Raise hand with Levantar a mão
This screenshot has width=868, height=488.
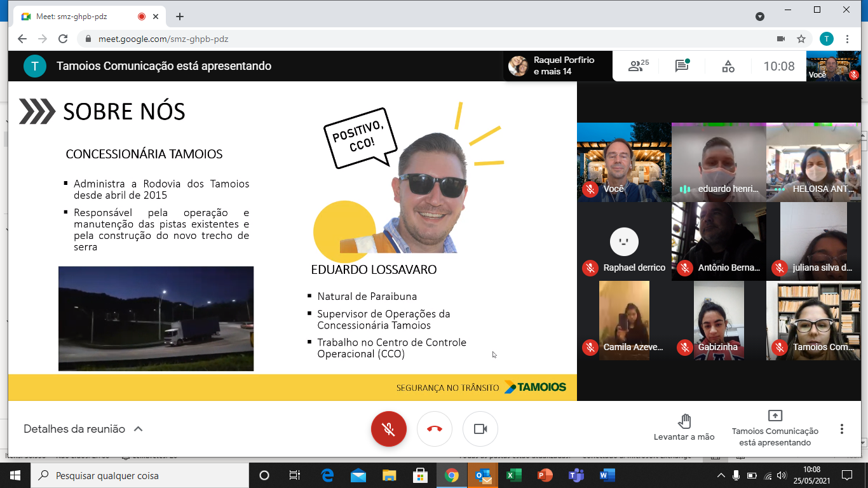pos(684,427)
